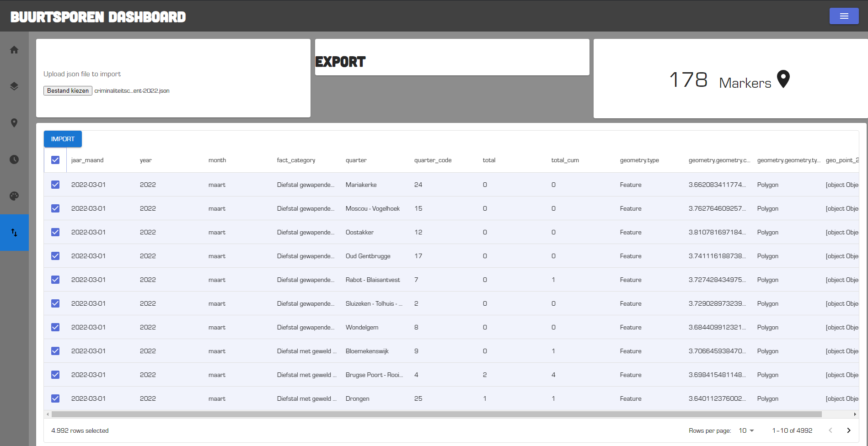Sort by quarter_code column header
This screenshot has height=446, width=868.
point(433,160)
